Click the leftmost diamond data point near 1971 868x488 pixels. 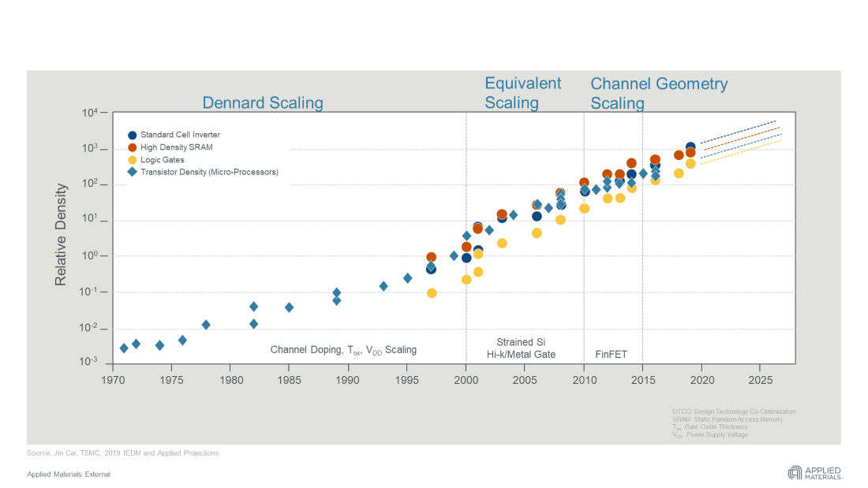coord(124,348)
